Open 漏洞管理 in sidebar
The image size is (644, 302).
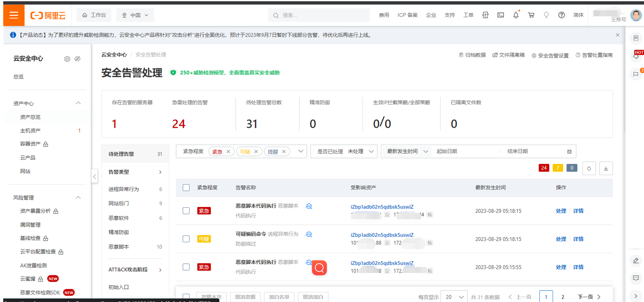30,225
